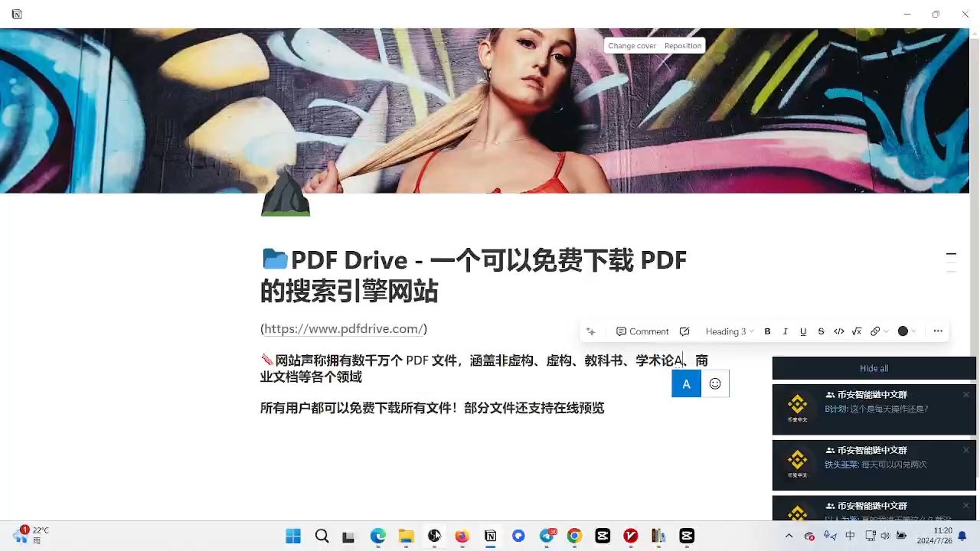Click the mountain page icon
The image size is (980, 551).
(286, 192)
